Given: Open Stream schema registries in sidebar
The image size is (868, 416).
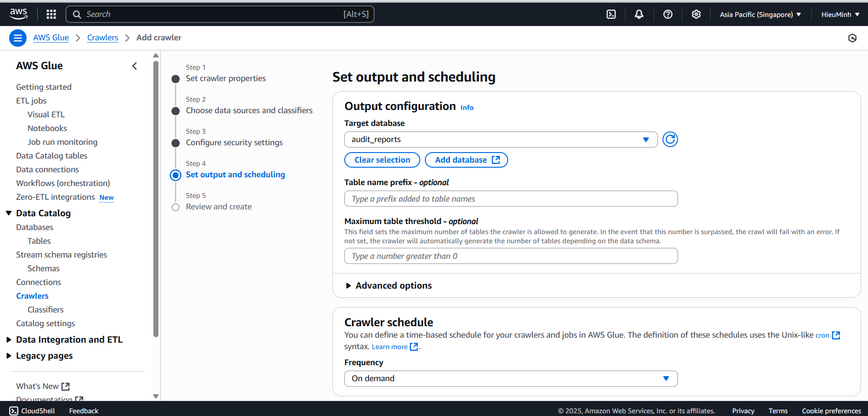Looking at the screenshot, I should click(61, 255).
